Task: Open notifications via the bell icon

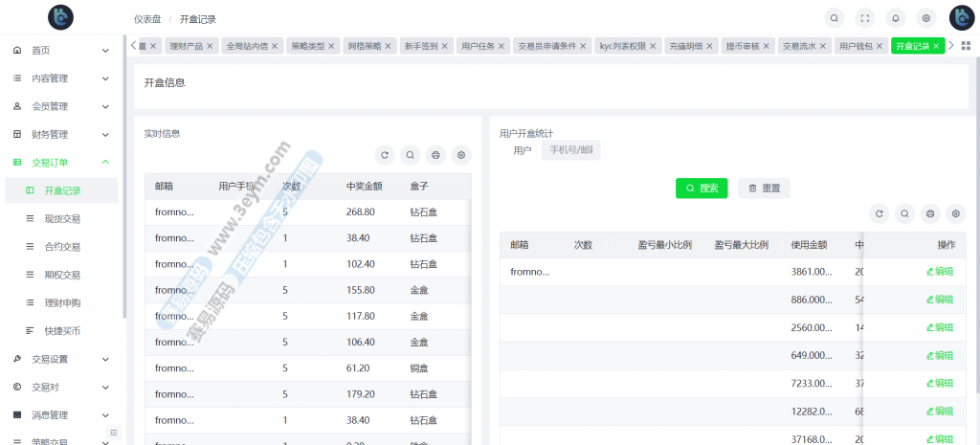Action: pyautogui.click(x=896, y=18)
